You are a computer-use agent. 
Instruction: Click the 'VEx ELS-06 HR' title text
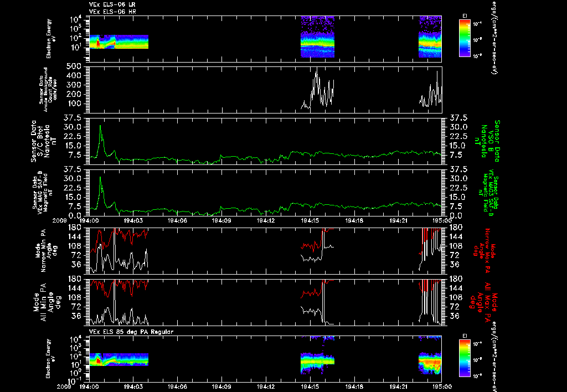pos(112,12)
